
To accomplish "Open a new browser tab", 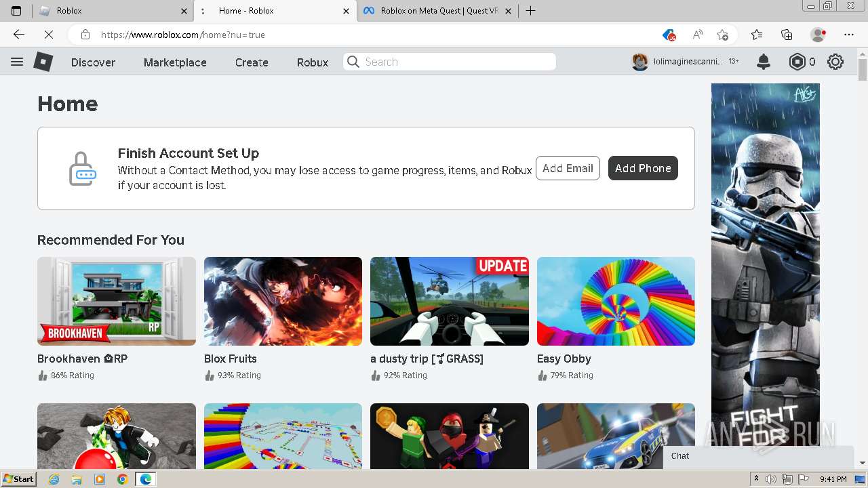I will (x=530, y=11).
